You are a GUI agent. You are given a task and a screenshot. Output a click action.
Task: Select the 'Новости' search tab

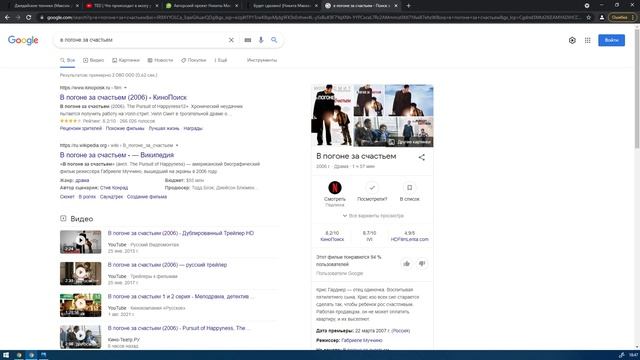tap(160, 60)
